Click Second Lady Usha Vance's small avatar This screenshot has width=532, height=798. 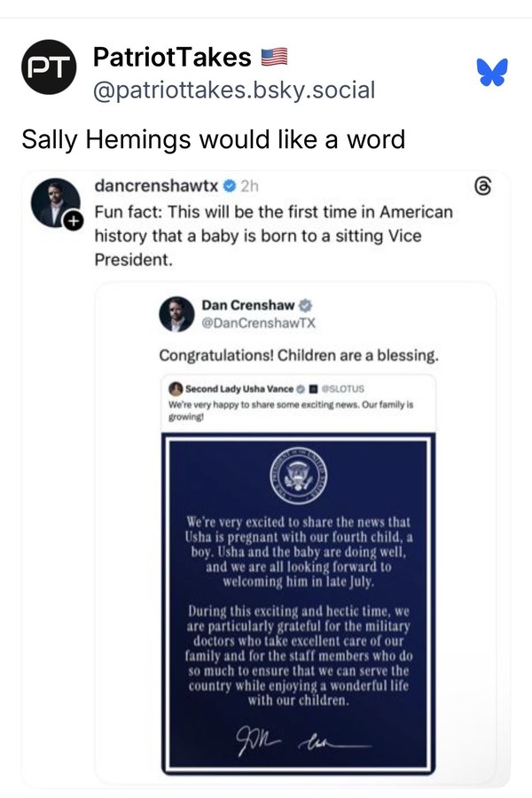[175, 388]
